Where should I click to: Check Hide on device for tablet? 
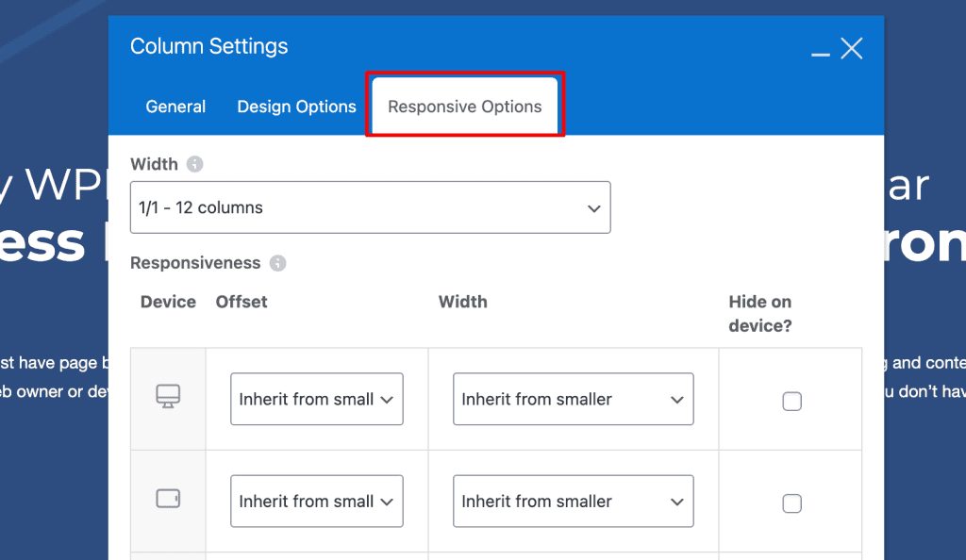point(791,503)
